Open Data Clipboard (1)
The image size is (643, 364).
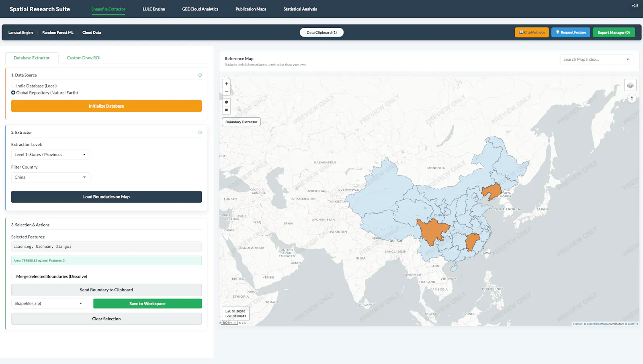(x=321, y=33)
